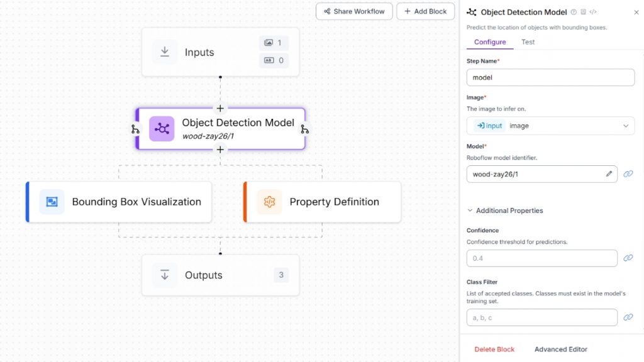
Task: Open the docs icon in panel header
Action: [x=584, y=12]
